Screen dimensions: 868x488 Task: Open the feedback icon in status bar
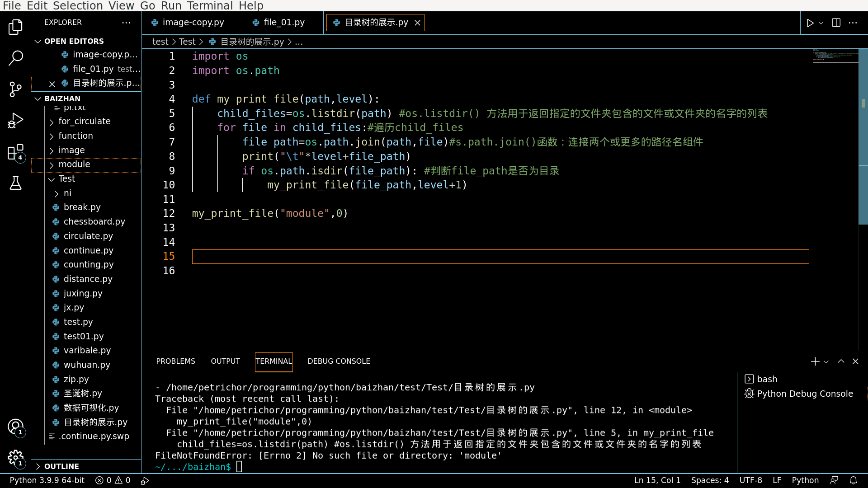834,480
